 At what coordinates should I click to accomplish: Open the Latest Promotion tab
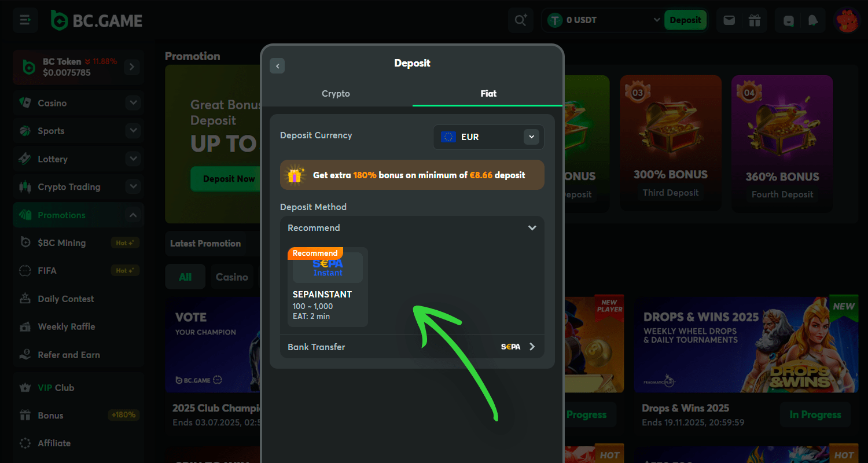coord(205,244)
